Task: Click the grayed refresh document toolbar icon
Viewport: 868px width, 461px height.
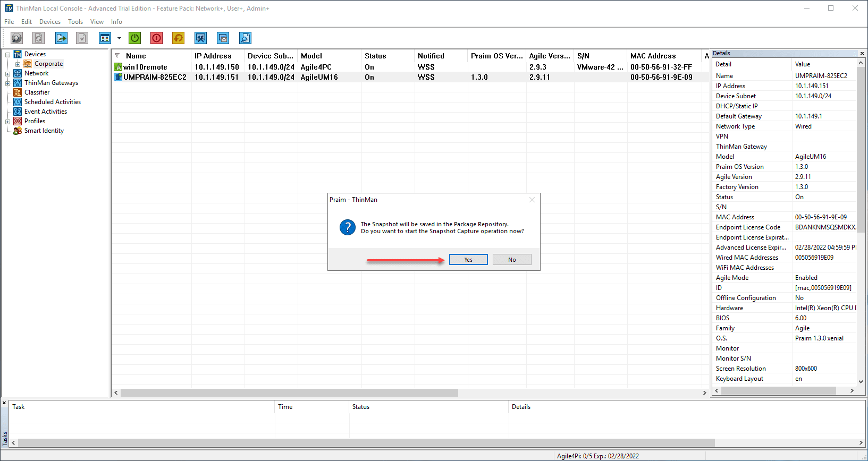Action: [38, 38]
